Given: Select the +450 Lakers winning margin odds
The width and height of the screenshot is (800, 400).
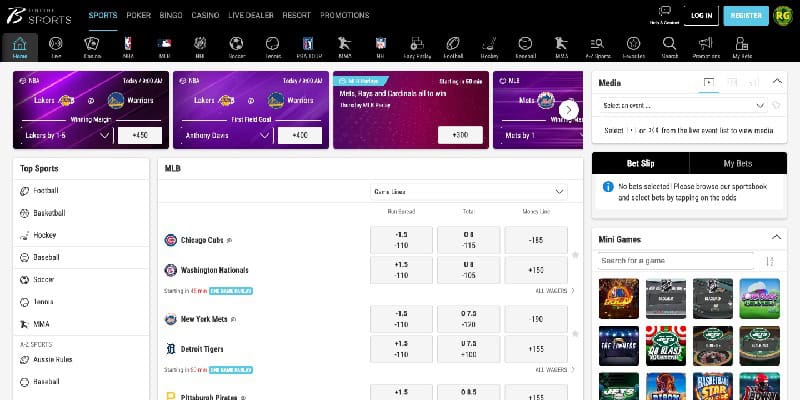Looking at the screenshot, I should tap(140, 136).
